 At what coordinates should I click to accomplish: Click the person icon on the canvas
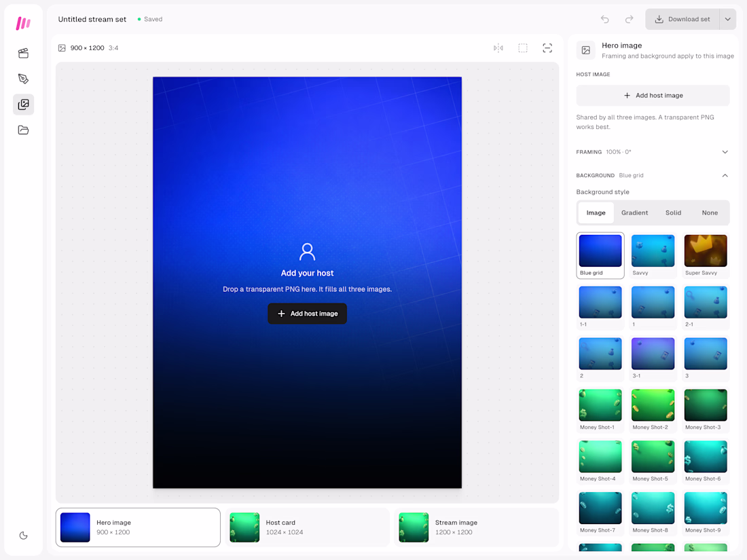coord(307,251)
